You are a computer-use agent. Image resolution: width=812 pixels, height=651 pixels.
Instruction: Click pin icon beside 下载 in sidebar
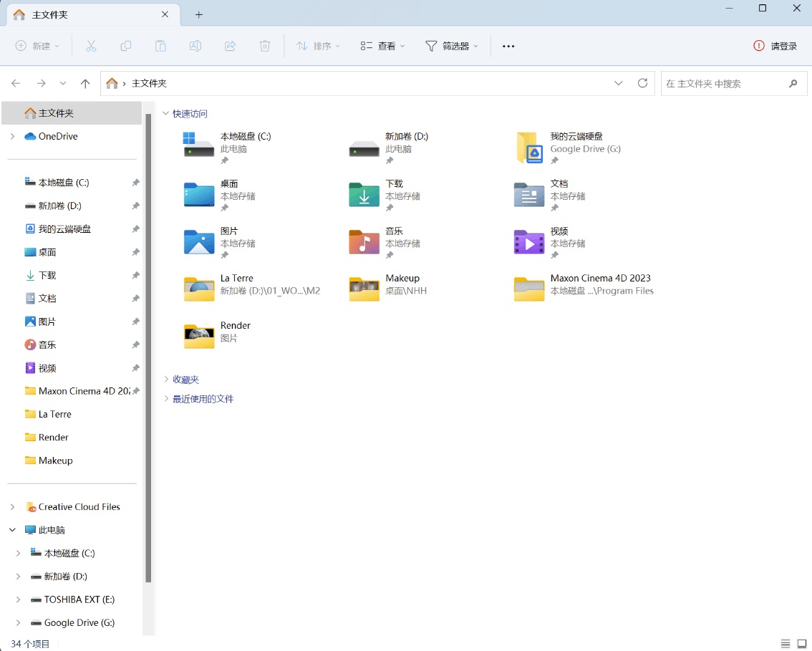pyautogui.click(x=135, y=275)
